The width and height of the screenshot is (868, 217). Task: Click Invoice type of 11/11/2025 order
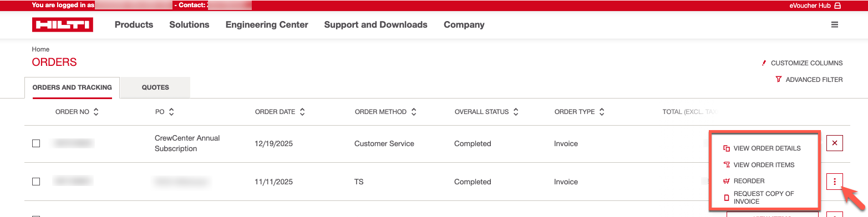click(x=566, y=182)
